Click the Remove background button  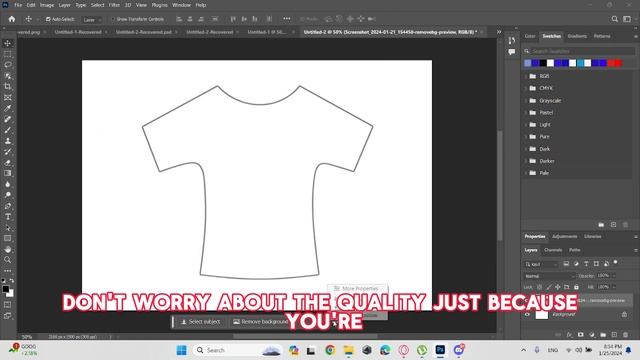click(x=261, y=322)
